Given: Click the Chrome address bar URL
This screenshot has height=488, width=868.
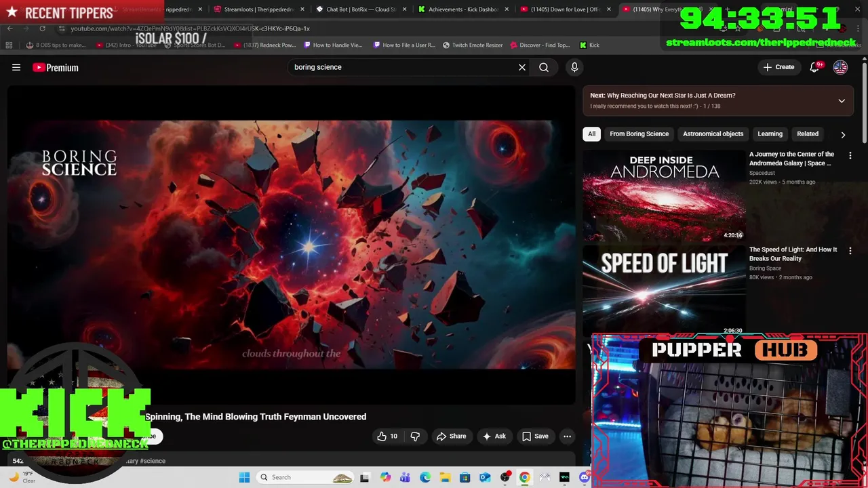Looking at the screenshot, I should [x=190, y=28].
